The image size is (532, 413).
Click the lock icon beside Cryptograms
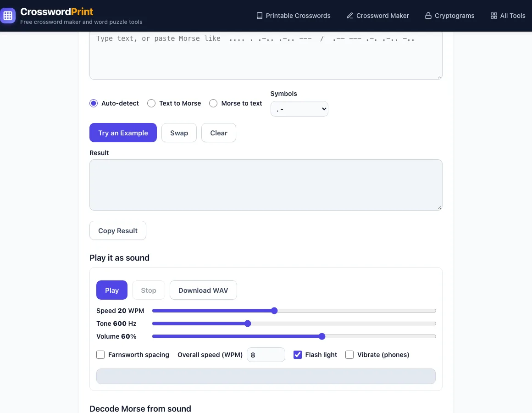428,16
